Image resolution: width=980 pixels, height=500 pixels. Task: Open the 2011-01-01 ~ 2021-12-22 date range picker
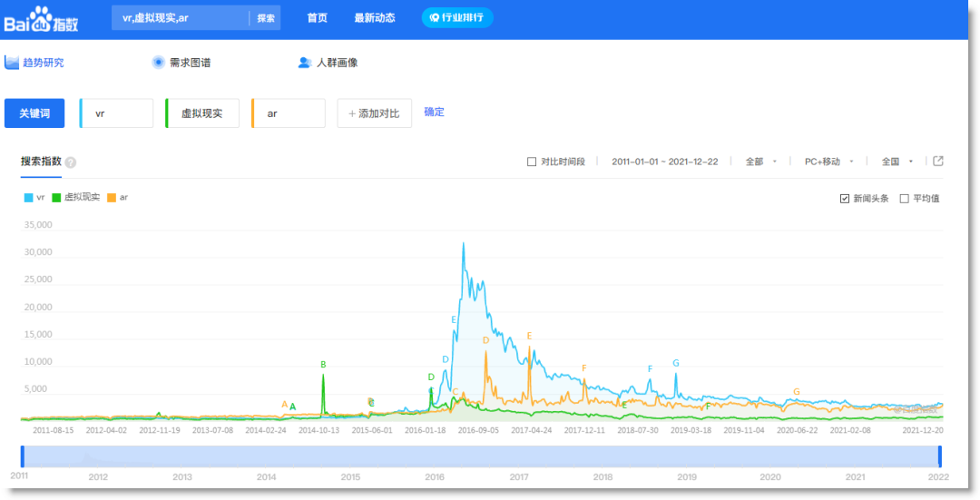coord(664,162)
